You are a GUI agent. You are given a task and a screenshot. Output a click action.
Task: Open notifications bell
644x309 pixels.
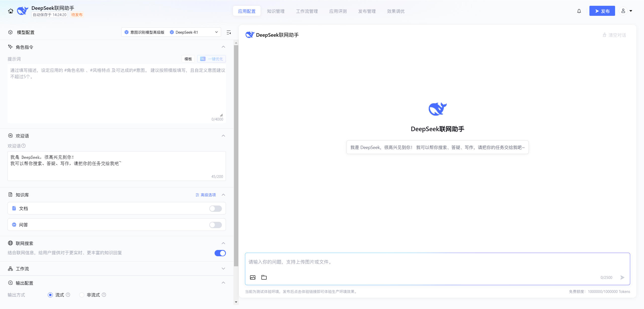pos(579,11)
